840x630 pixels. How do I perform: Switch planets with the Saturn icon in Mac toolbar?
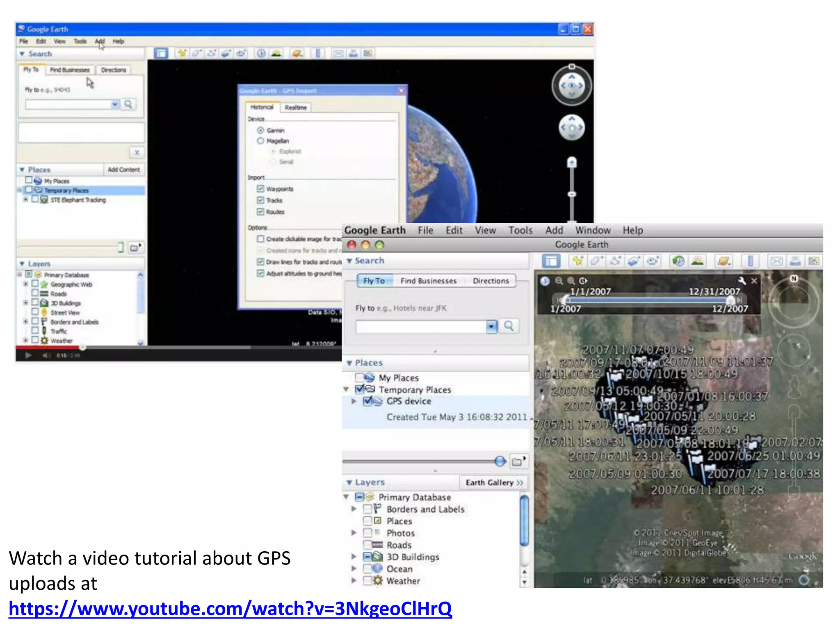click(x=724, y=261)
